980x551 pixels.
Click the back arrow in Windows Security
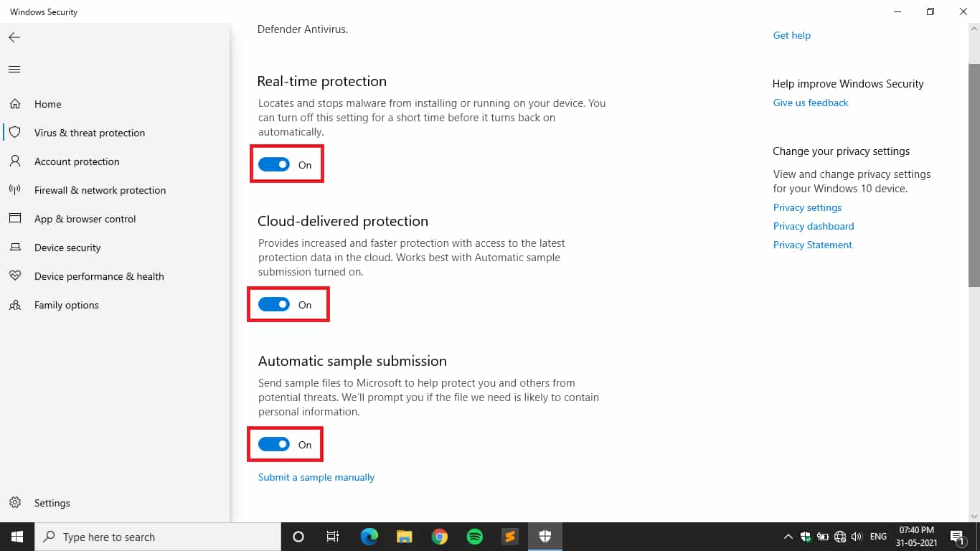tap(14, 37)
